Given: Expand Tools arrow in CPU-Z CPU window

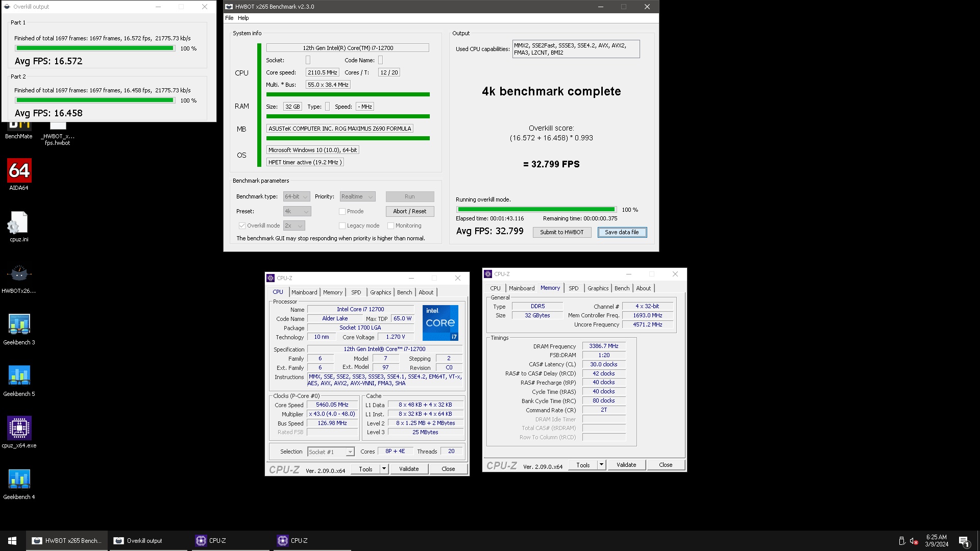Looking at the screenshot, I should [384, 469].
